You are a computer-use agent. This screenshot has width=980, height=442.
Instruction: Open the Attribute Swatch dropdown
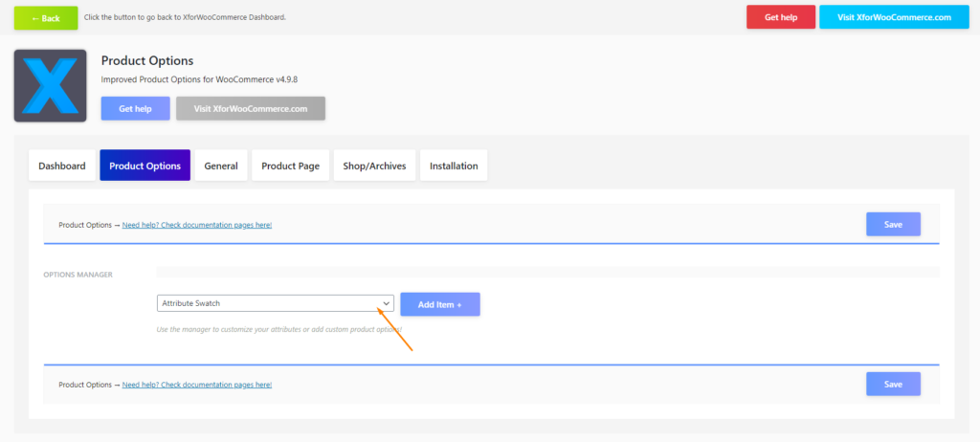pyautogui.click(x=275, y=303)
